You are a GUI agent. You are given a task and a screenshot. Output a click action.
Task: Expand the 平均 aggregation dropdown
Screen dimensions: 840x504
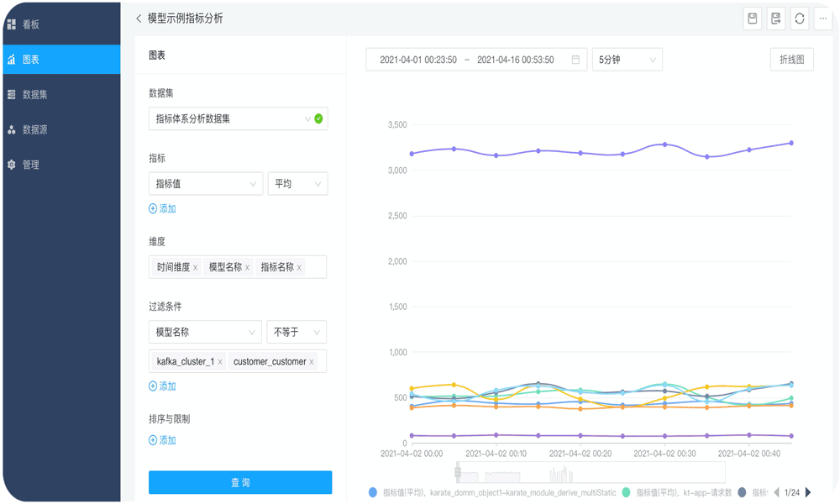[297, 183]
